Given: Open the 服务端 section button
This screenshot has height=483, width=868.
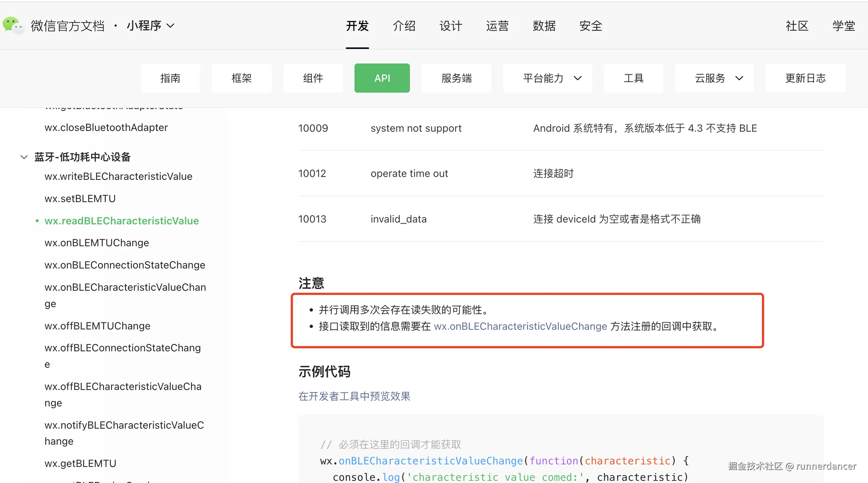Looking at the screenshot, I should (456, 78).
